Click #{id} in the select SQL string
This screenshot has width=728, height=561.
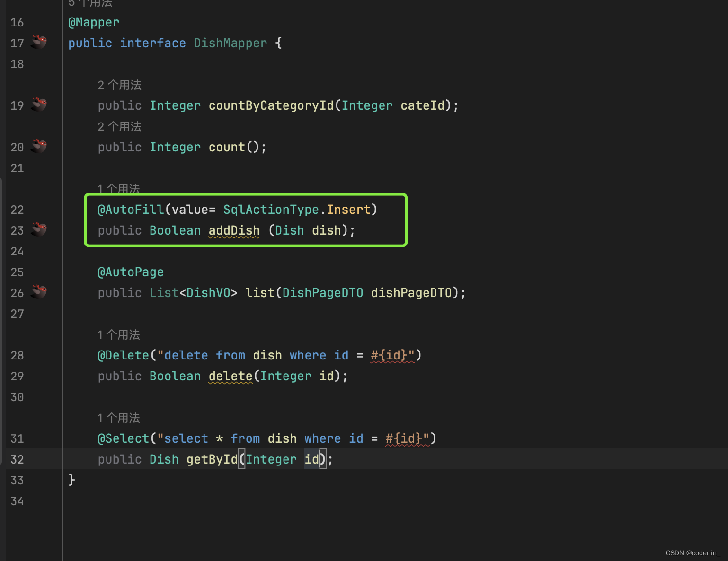point(404,438)
